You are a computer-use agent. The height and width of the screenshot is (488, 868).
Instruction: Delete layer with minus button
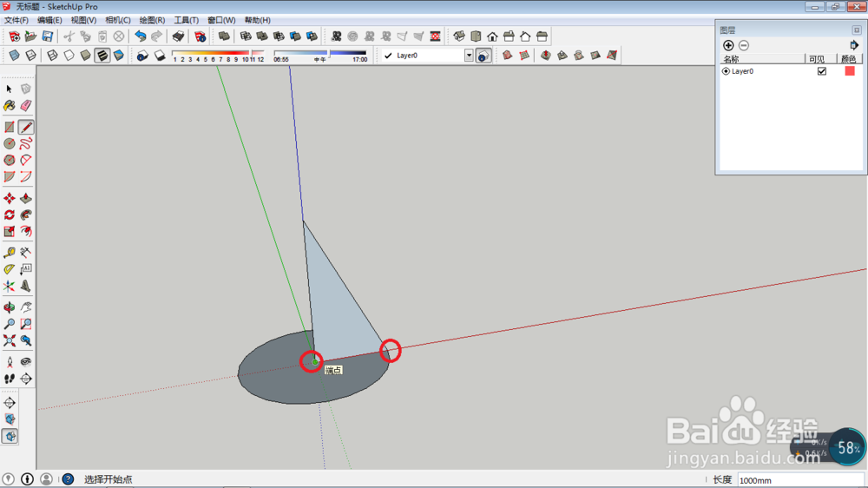click(x=744, y=45)
